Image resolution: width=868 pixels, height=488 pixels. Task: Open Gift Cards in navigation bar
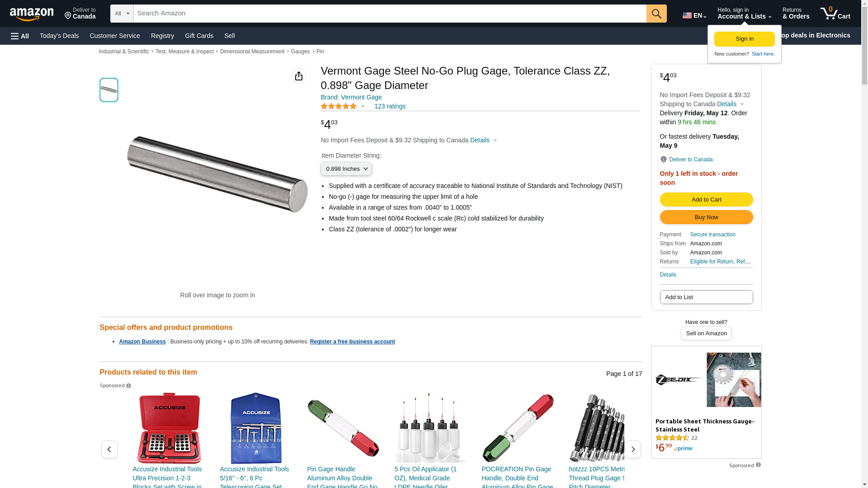199,36
